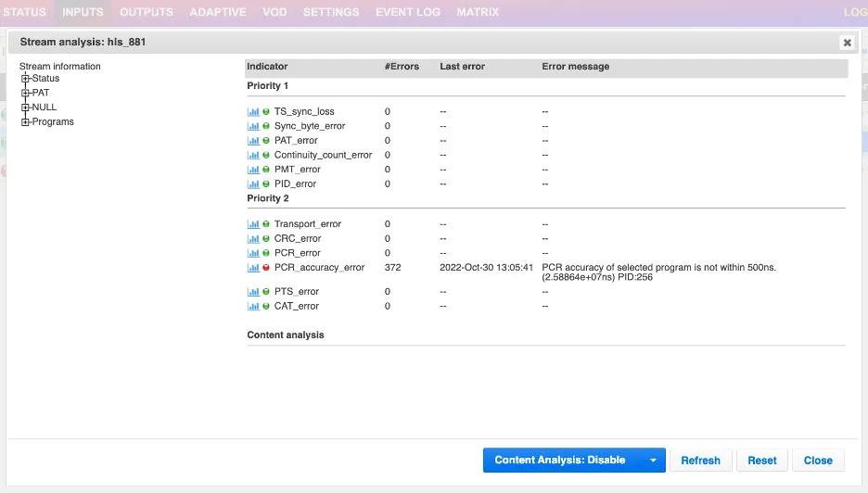The height and width of the screenshot is (493, 868).
Task: Click red status dot of PCR_accuracy_error
Action: click(x=266, y=268)
